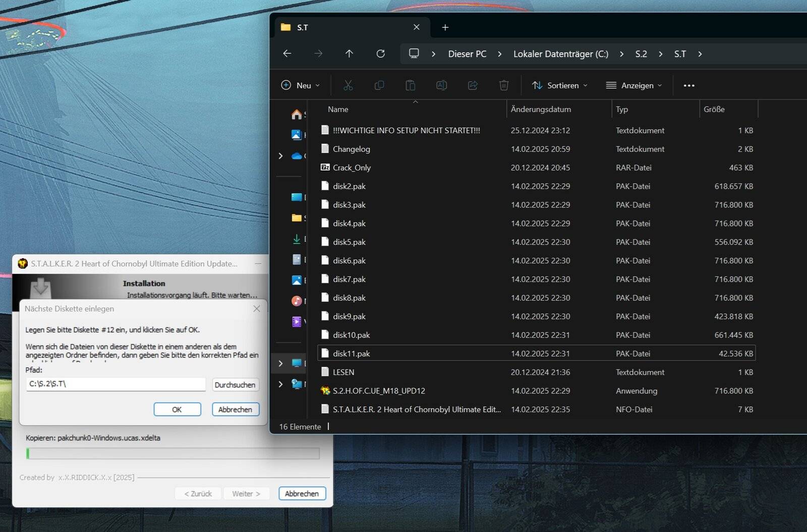Viewport: 807px width, 532px height.
Task: Expand chevron after S.T breadcrumb
Action: (700, 54)
